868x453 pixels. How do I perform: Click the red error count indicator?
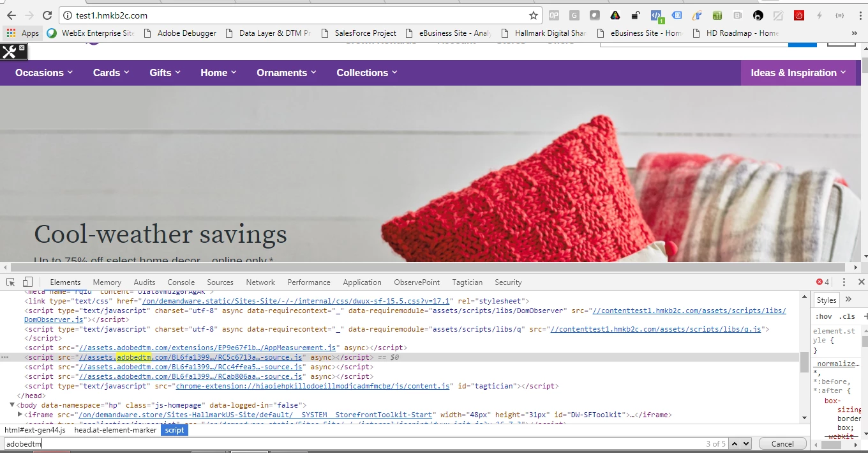click(x=823, y=282)
